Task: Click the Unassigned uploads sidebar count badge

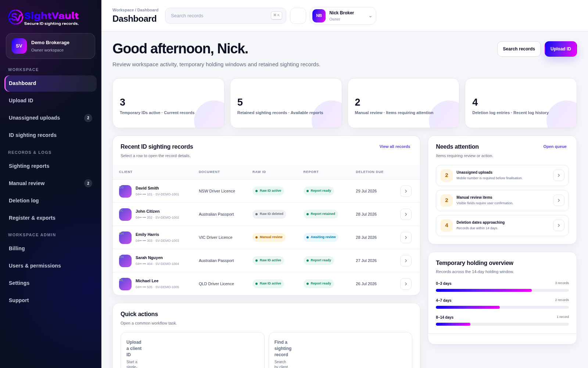Action: (88, 118)
